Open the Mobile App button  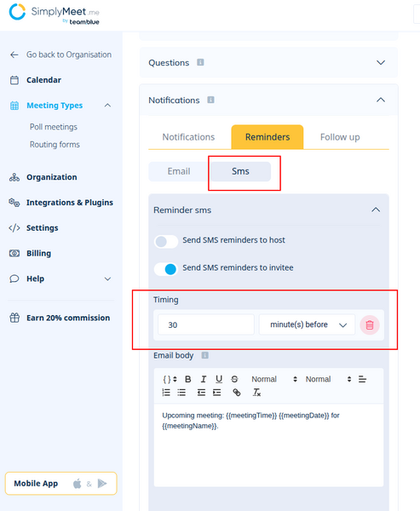tap(61, 483)
